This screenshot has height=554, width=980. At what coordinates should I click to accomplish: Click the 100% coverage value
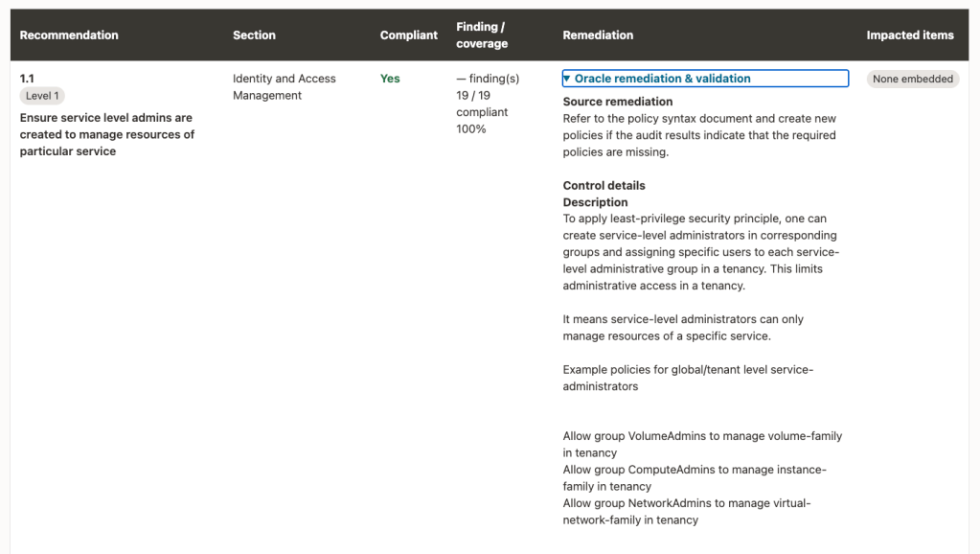click(470, 128)
